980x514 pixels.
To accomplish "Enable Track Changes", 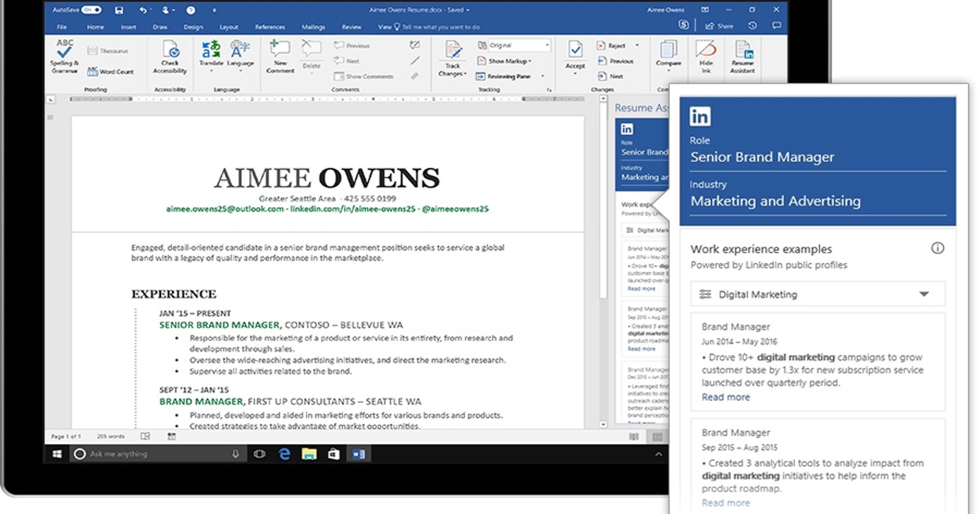I will [x=452, y=57].
